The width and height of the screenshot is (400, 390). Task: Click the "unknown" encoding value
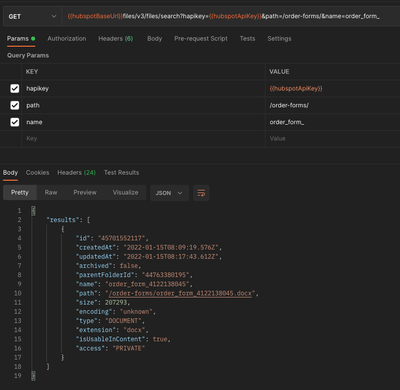click(x=136, y=312)
